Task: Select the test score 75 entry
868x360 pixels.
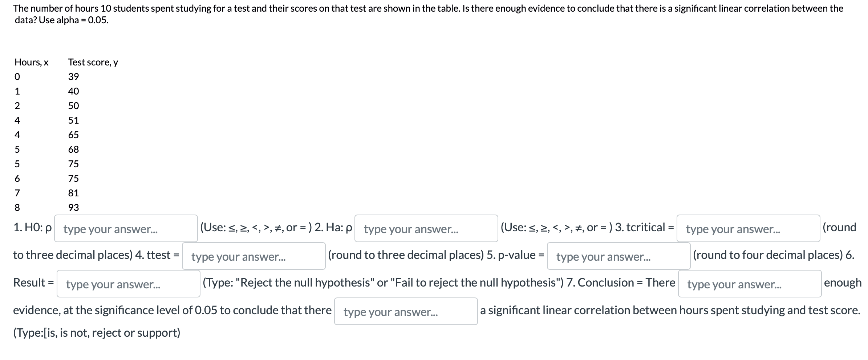Action: [x=74, y=164]
